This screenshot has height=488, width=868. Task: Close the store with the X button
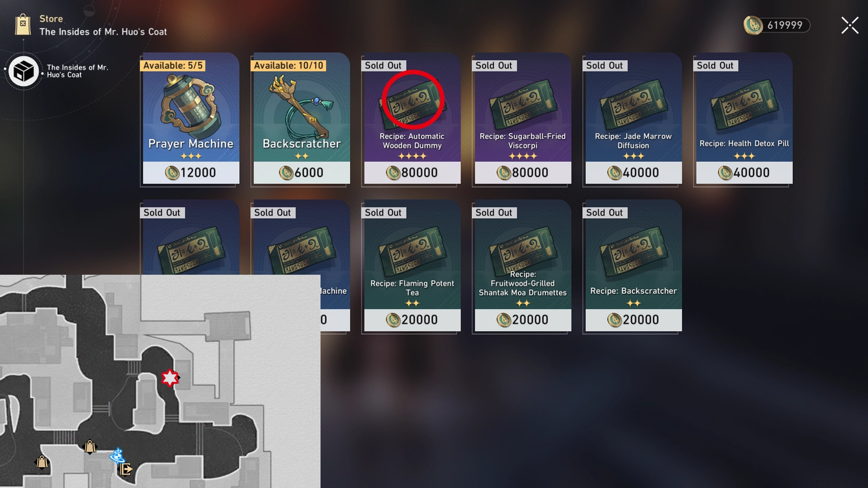pyautogui.click(x=850, y=25)
